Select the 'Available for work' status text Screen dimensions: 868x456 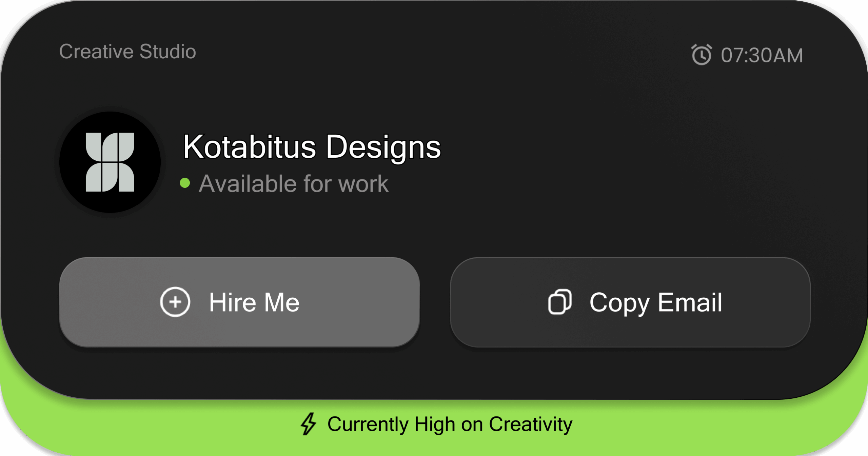(x=294, y=184)
